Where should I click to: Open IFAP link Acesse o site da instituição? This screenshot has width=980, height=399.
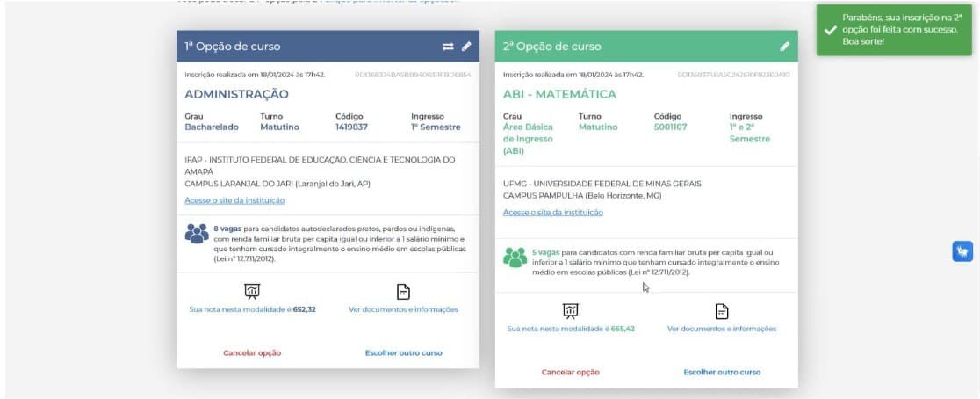coord(234,200)
